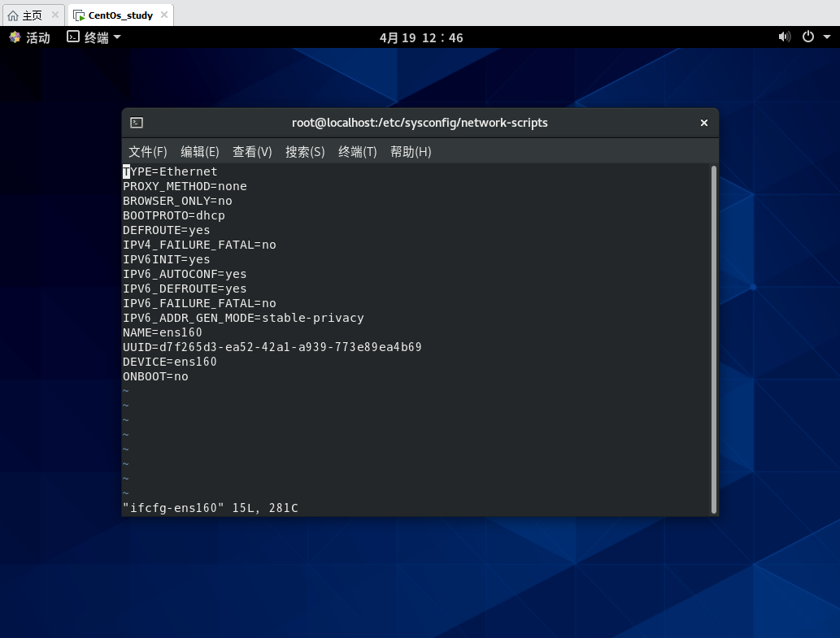Screen dimensions: 840x638
Task: Open the 编辑(E) menu
Action: point(199,152)
